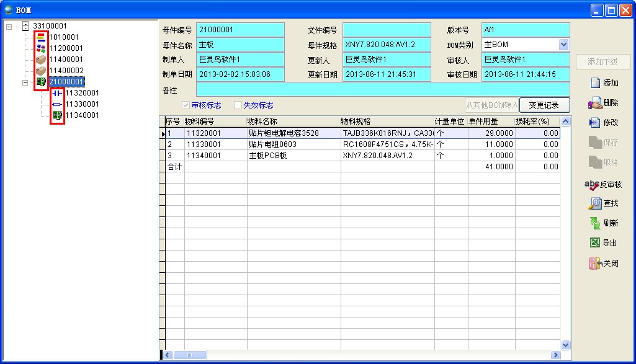Click the 变更记录 button

point(544,105)
